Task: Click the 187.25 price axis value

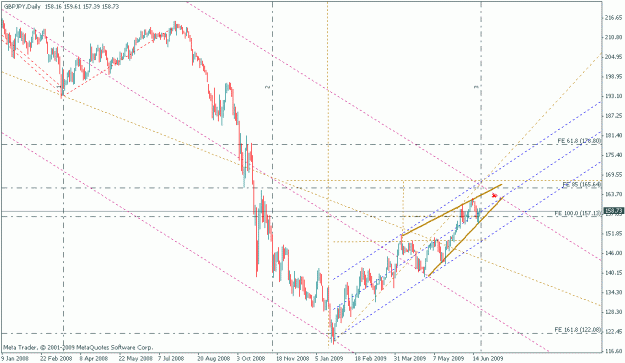Action: (613, 116)
